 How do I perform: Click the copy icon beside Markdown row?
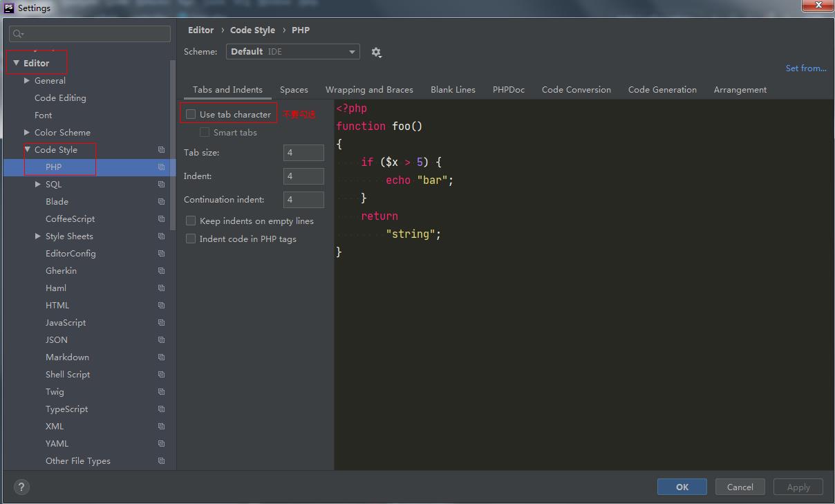pyautogui.click(x=161, y=357)
